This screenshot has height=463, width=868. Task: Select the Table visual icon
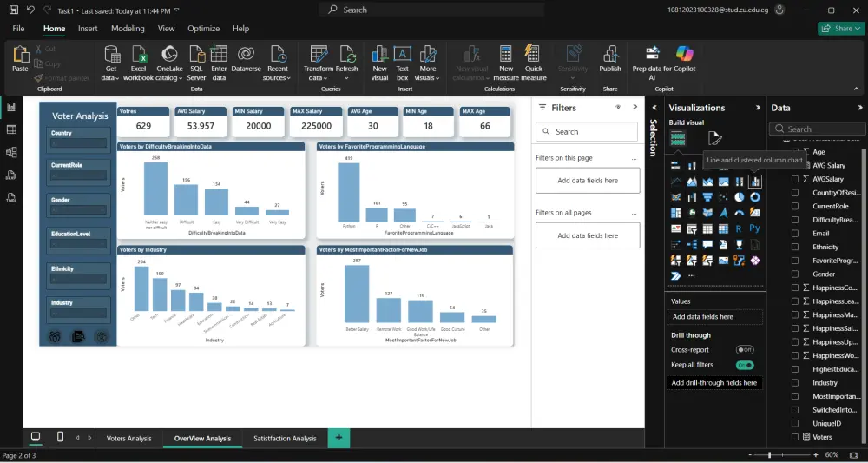click(x=707, y=228)
